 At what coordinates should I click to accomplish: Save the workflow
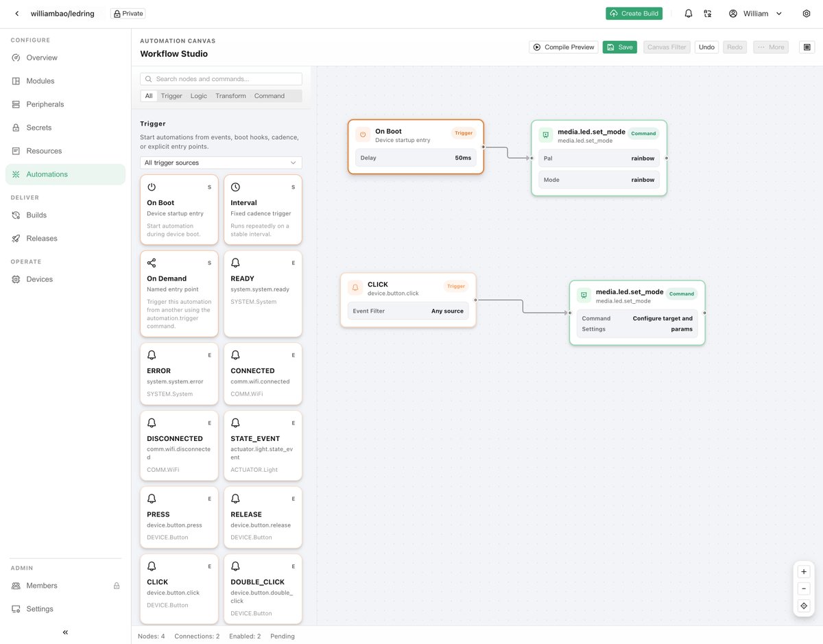620,47
